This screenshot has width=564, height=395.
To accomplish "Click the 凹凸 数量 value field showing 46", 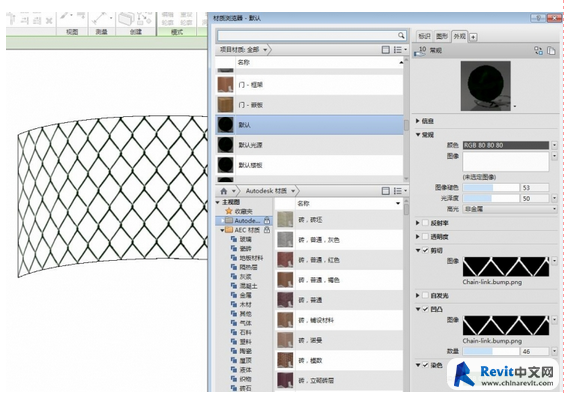I will [535, 351].
